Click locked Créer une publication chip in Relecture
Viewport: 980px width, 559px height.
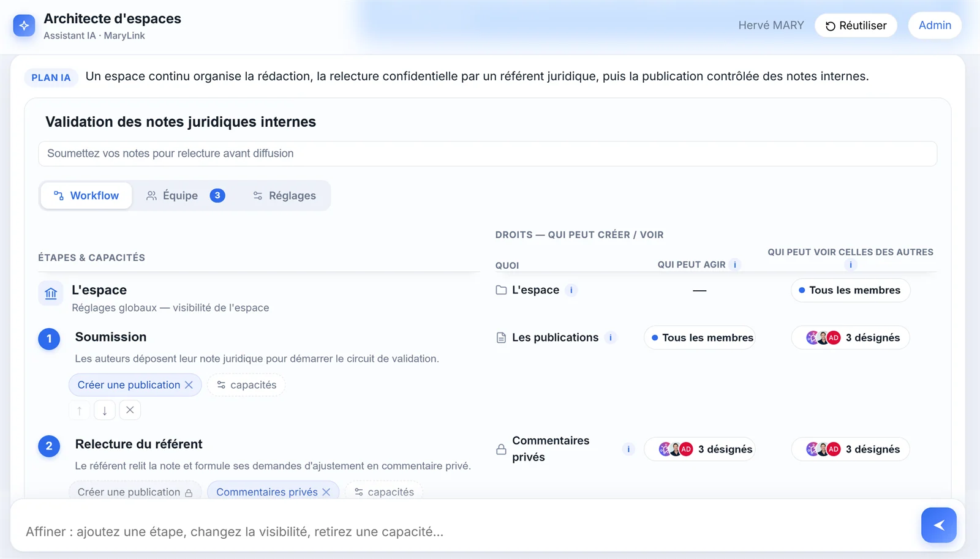pyautogui.click(x=135, y=492)
